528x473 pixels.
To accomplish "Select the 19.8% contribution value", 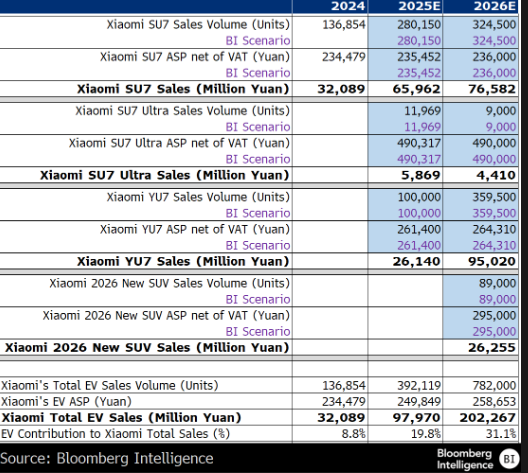I will tap(426, 434).
